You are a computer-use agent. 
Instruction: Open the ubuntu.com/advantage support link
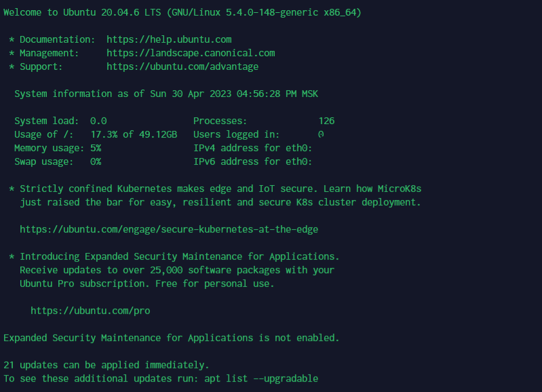pos(182,66)
